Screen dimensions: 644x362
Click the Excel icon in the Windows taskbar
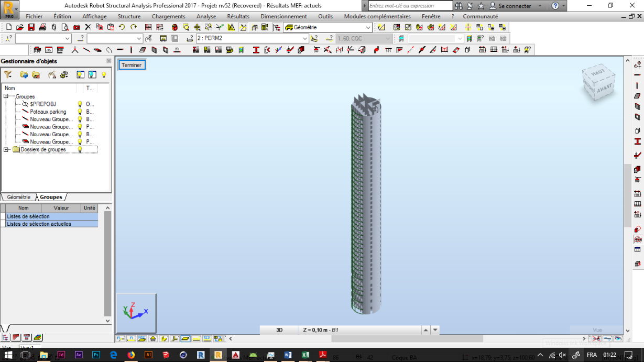pyautogui.click(x=305, y=355)
